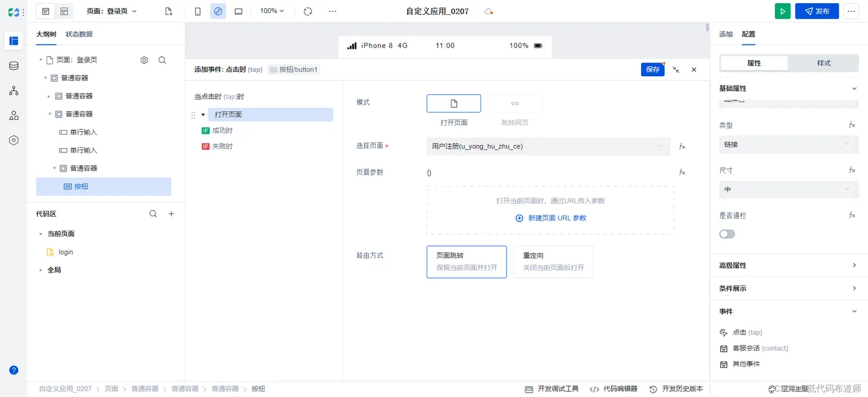Click the 发布 publish button
Screen dimensions: 868x397
[x=817, y=11]
